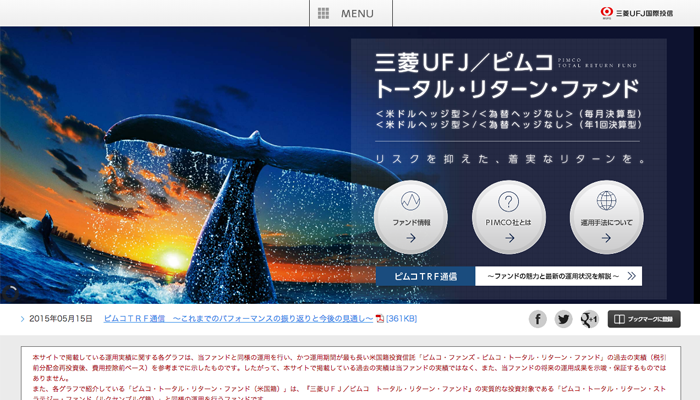Click the [361KB] file size link

point(401,319)
